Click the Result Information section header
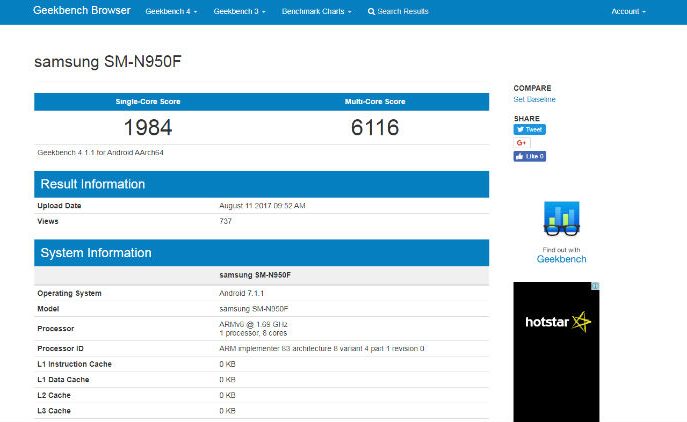The height and width of the screenshot is (422, 687). [x=261, y=184]
